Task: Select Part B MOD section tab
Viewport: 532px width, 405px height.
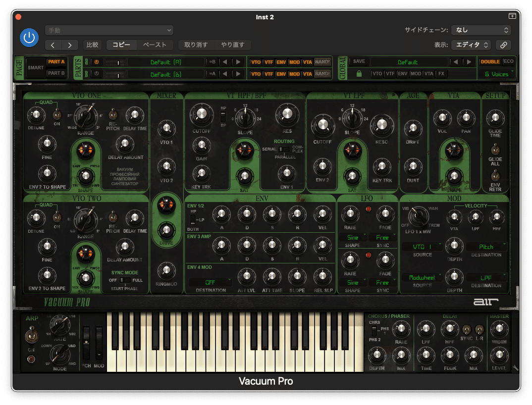Action: pos(294,74)
